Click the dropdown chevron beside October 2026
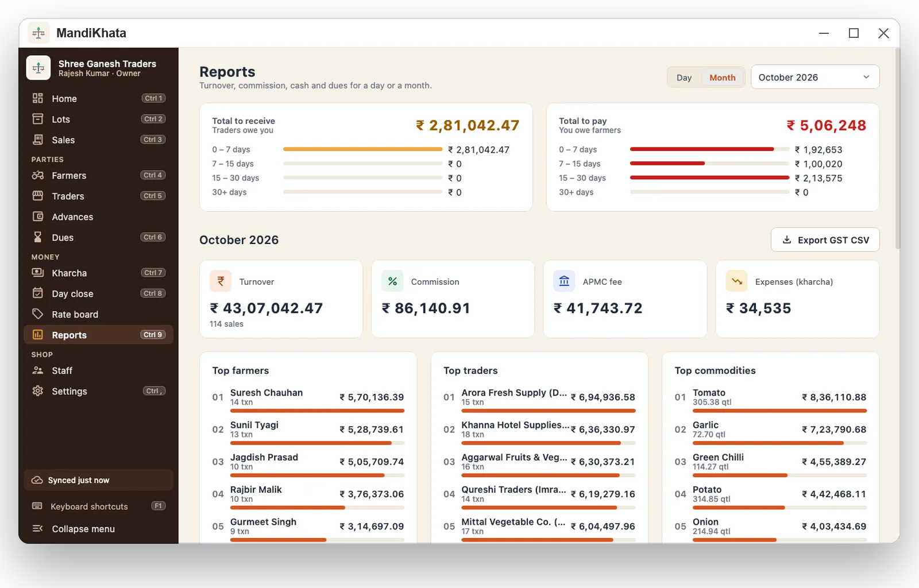This screenshot has height=588, width=919. [866, 77]
